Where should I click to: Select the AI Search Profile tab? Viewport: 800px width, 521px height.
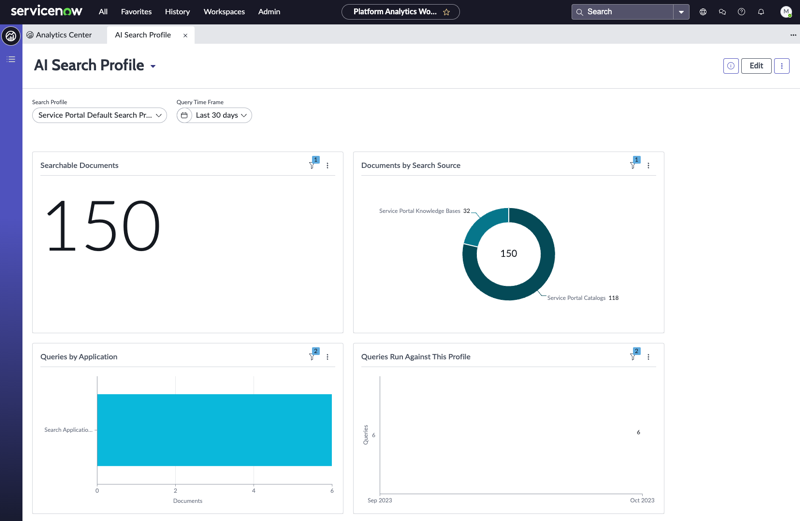(x=143, y=35)
